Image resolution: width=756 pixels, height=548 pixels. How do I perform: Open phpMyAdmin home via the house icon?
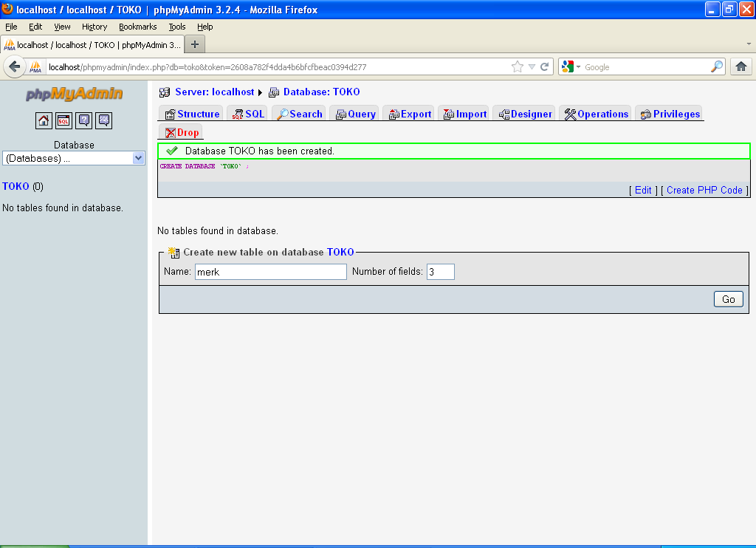44,120
